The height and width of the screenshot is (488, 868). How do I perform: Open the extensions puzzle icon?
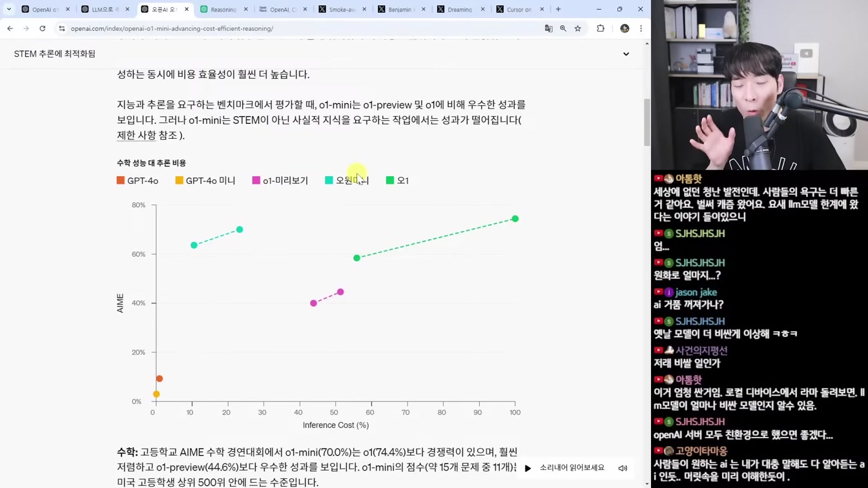pyautogui.click(x=601, y=28)
